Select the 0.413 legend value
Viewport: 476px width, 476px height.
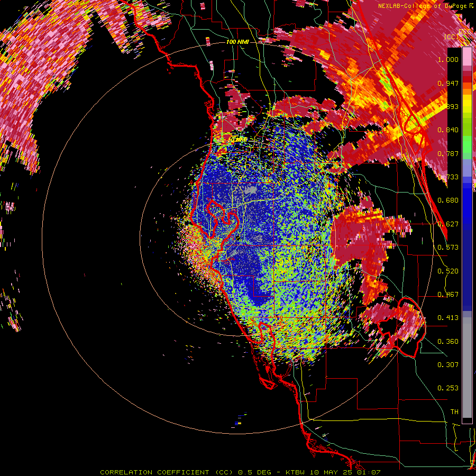point(448,318)
